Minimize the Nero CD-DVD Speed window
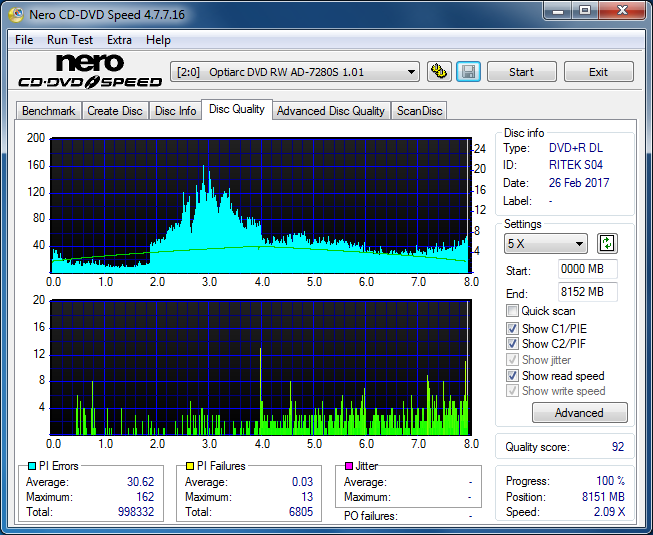The height and width of the screenshot is (535, 653). tap(558, 11)
